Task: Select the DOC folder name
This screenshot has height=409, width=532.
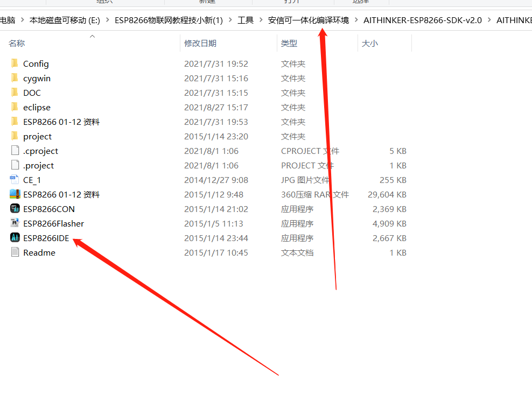Action: [x=32, y=93]
